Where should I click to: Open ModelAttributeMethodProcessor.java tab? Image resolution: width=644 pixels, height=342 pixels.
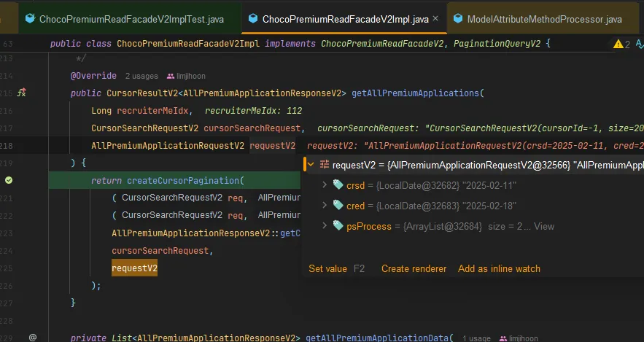point(542,19)
